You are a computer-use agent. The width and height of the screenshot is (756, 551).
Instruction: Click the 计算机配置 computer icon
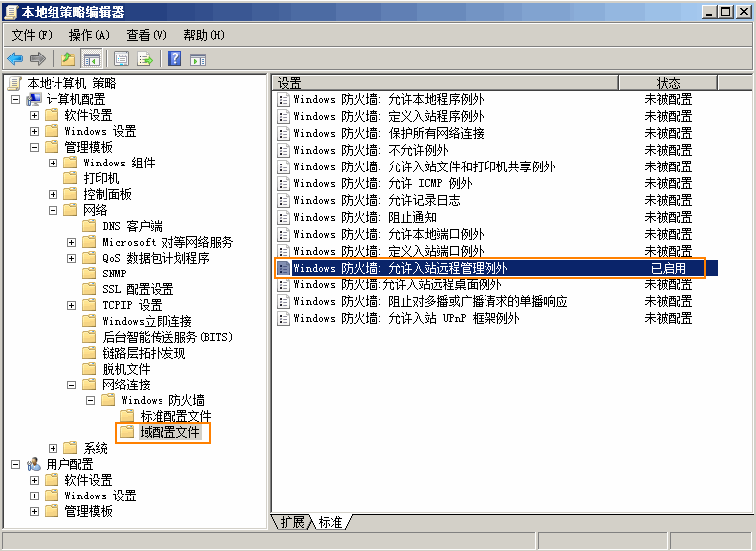tap(34, 99)
